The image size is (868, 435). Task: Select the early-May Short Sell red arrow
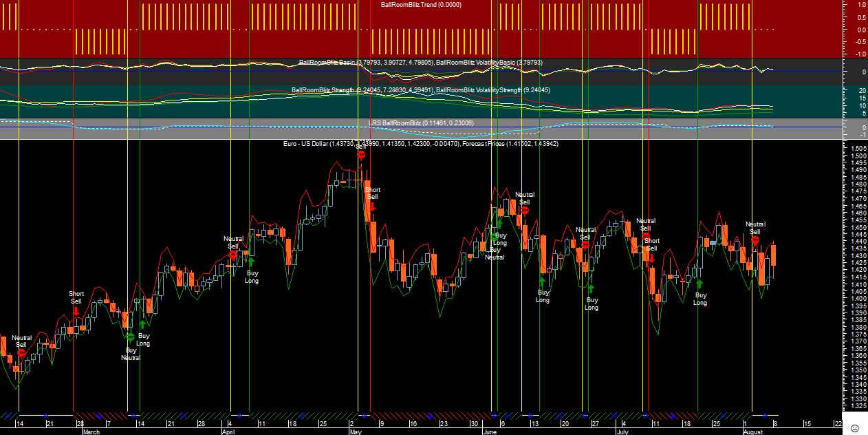(372, 206)
